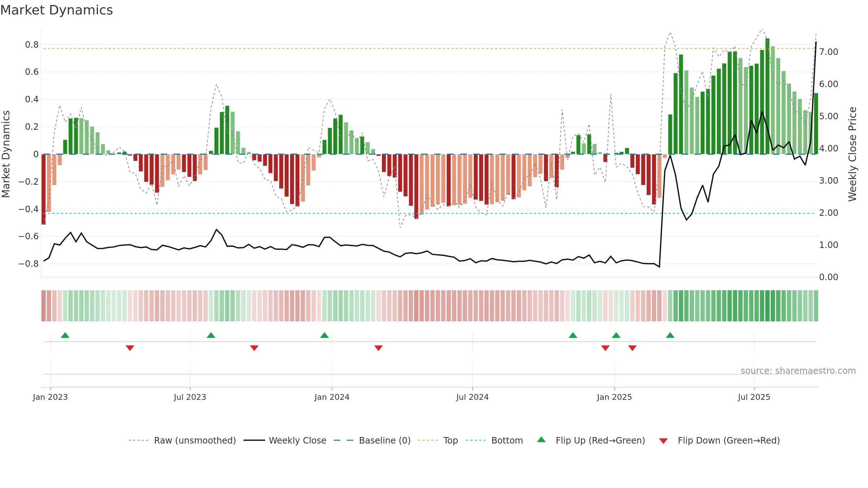Click the 0.00 right axis price label
The height and width of the screenshot is (488, 868).
(x=829, y=277)
